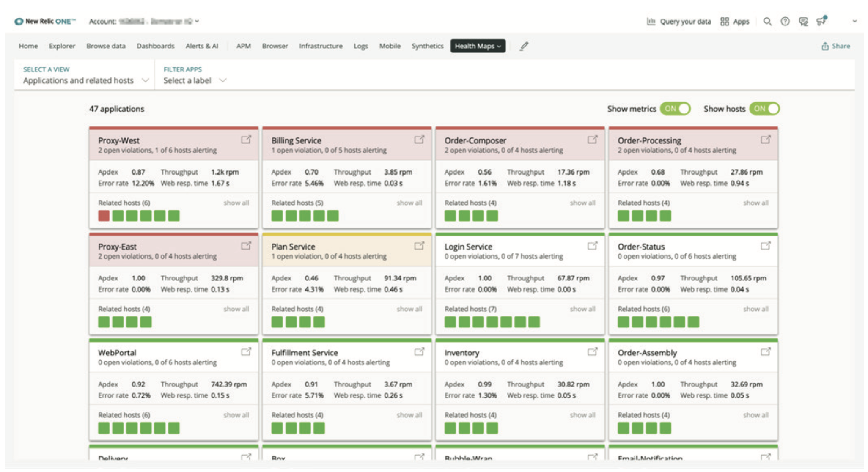
Task: Open Proxy-East external link icon
Action: point(246,246)
